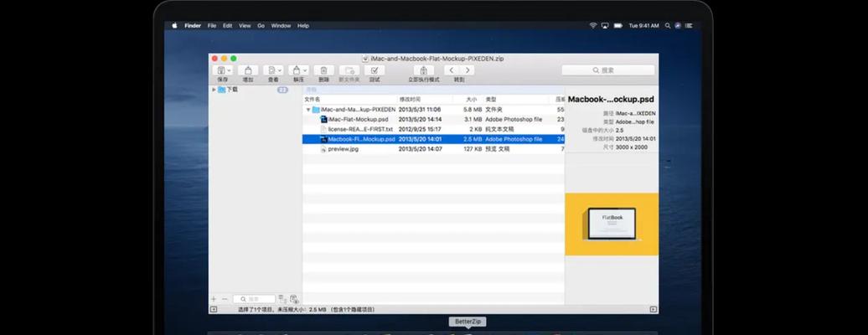Sort by the 大小 column header
This screenshot has width=868, height=335.
468,99
